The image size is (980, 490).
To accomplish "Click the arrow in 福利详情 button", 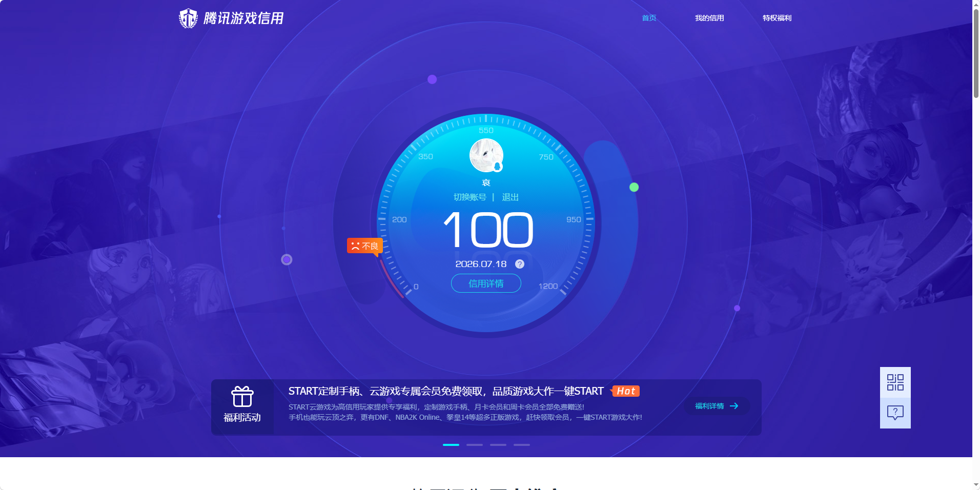I will tap(734, 406).
